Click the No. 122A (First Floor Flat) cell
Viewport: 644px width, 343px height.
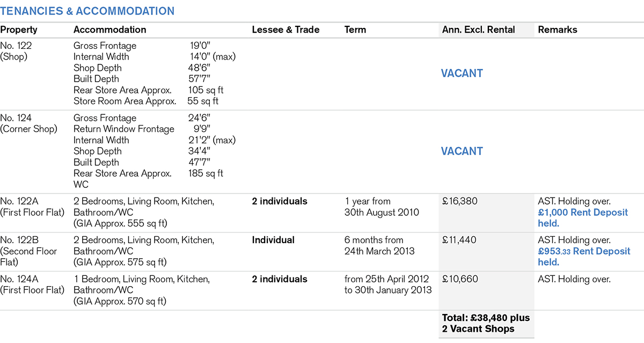(32, 207)
